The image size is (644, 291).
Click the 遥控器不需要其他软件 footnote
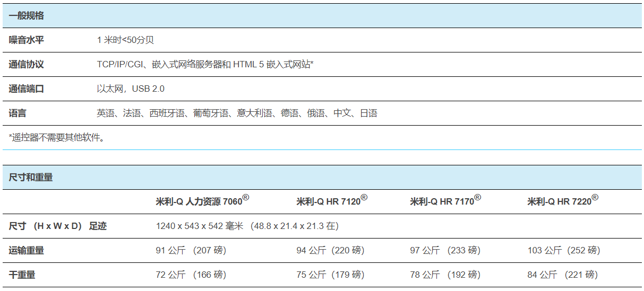(57, 138)
